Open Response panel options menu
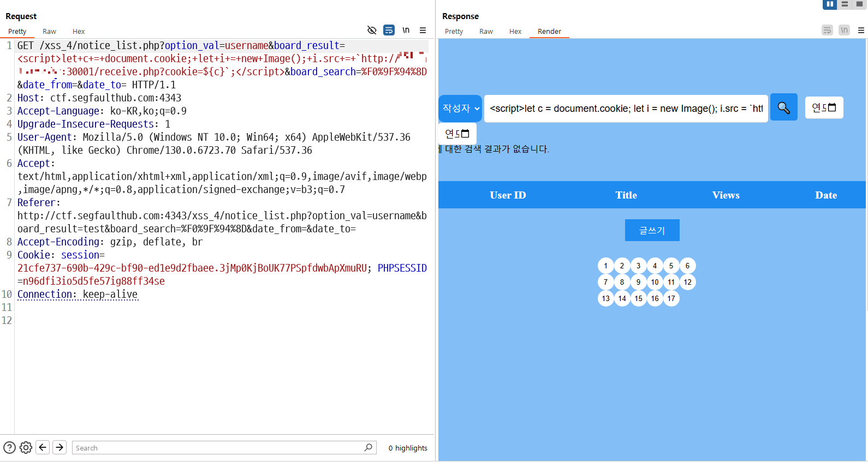868x462 pixels. point(861,30)
